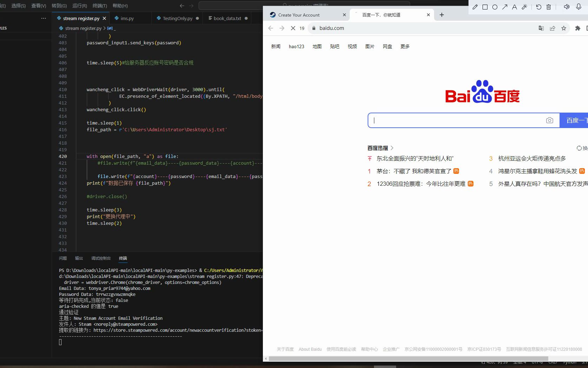The height and width of the screenshot is (368, 588).
Task: Open the 帮助中心 footer link
Action: click(369, 349)
